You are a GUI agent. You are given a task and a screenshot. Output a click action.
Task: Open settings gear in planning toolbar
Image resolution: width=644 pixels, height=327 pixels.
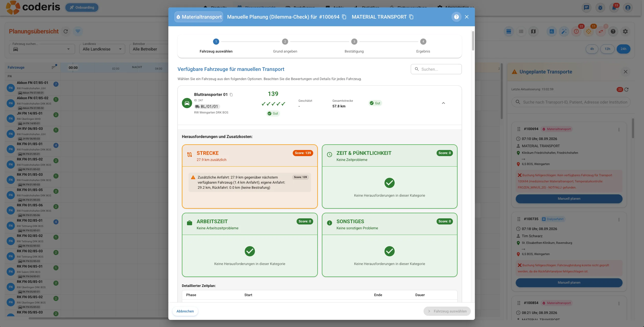click(625, 31)
